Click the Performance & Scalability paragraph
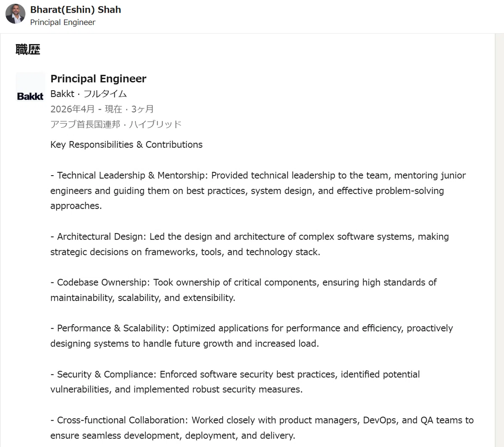This screenshot has width=504, height=447. click(x=252, y=336)
